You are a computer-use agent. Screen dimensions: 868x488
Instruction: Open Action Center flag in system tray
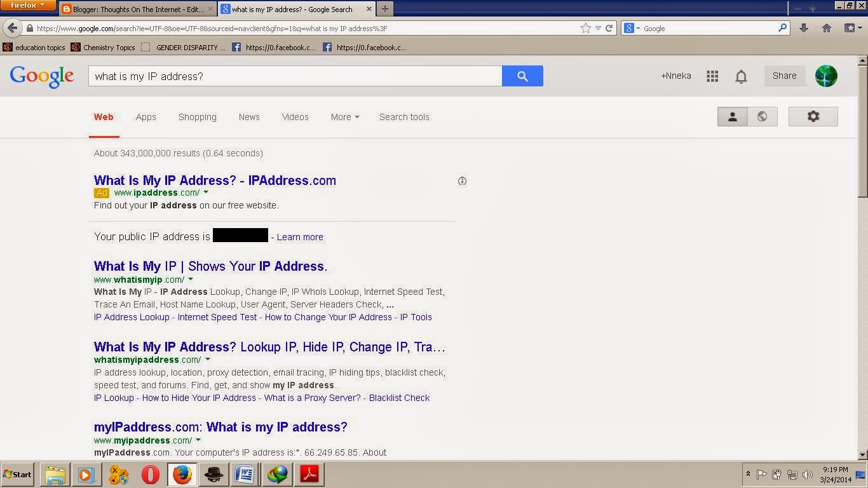click(761, 475)
